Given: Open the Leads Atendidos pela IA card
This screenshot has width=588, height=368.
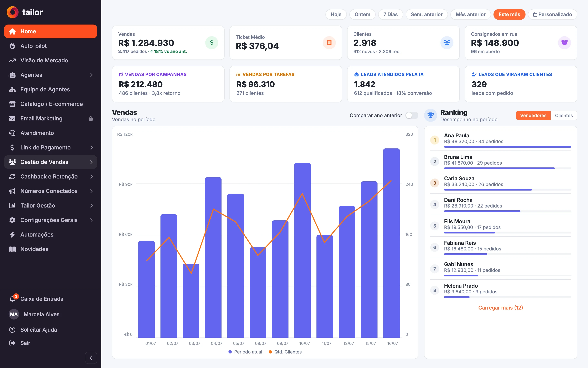Looking at the screenshot, I should [403, 84].
